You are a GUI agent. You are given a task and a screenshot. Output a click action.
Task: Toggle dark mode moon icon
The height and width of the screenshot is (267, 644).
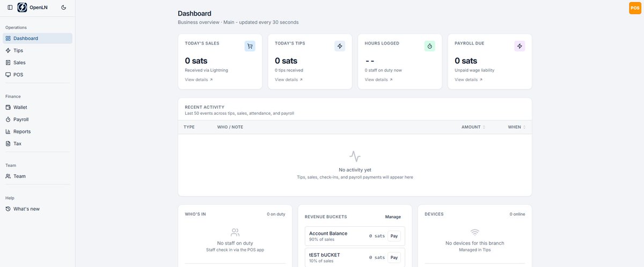(64, 8)
